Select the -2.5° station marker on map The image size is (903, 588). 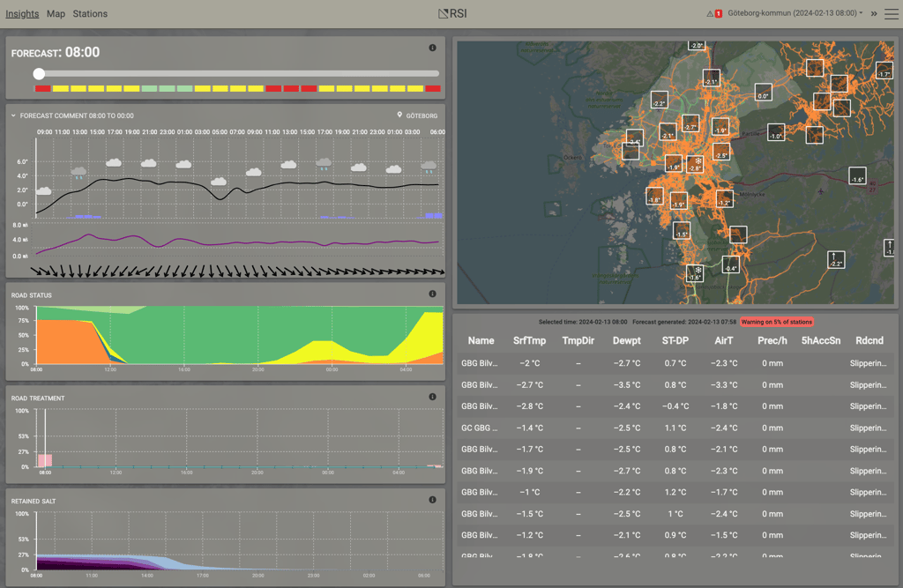tap(721, 152)
